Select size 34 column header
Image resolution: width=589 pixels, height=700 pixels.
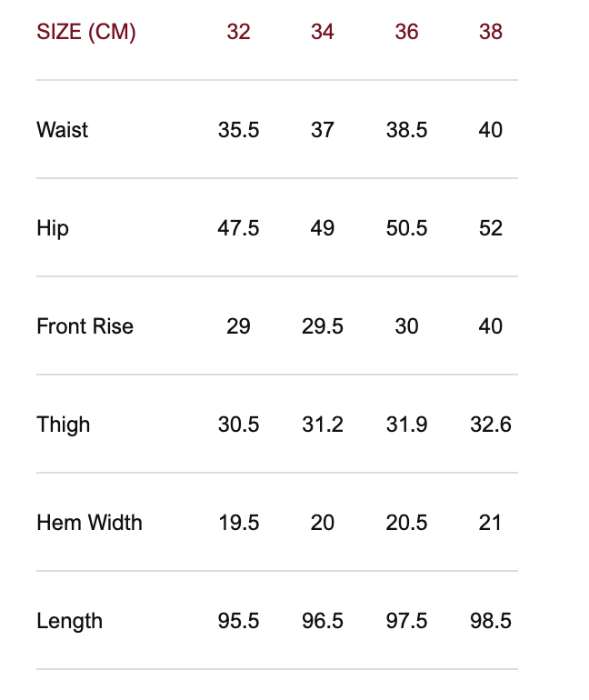point(323,32)
